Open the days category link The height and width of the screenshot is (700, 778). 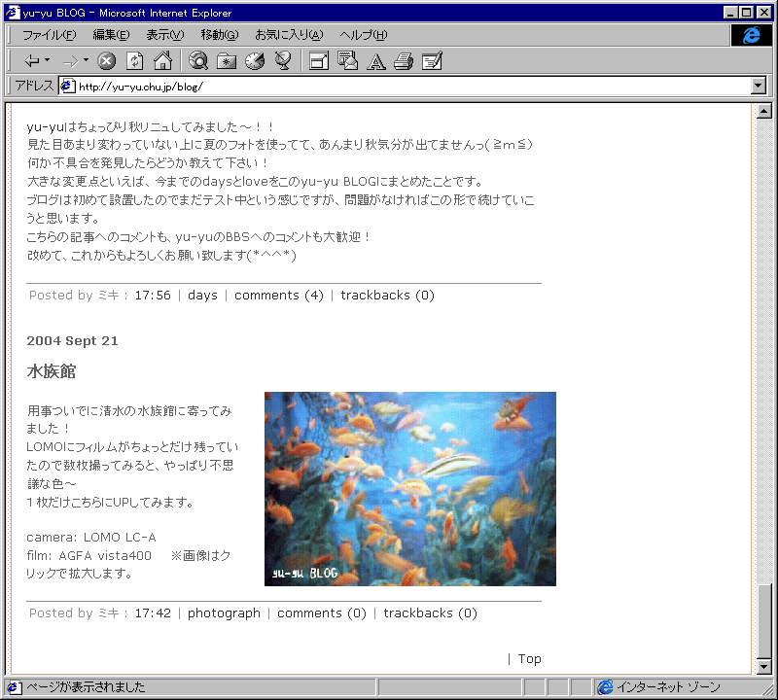pyautogui.click(x=202, y=296)
